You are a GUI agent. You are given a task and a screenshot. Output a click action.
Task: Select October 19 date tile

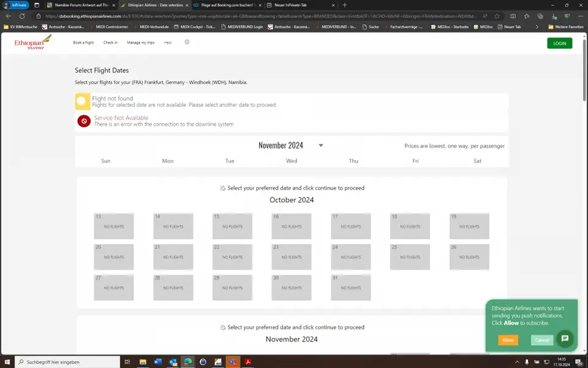coord(469,226)
